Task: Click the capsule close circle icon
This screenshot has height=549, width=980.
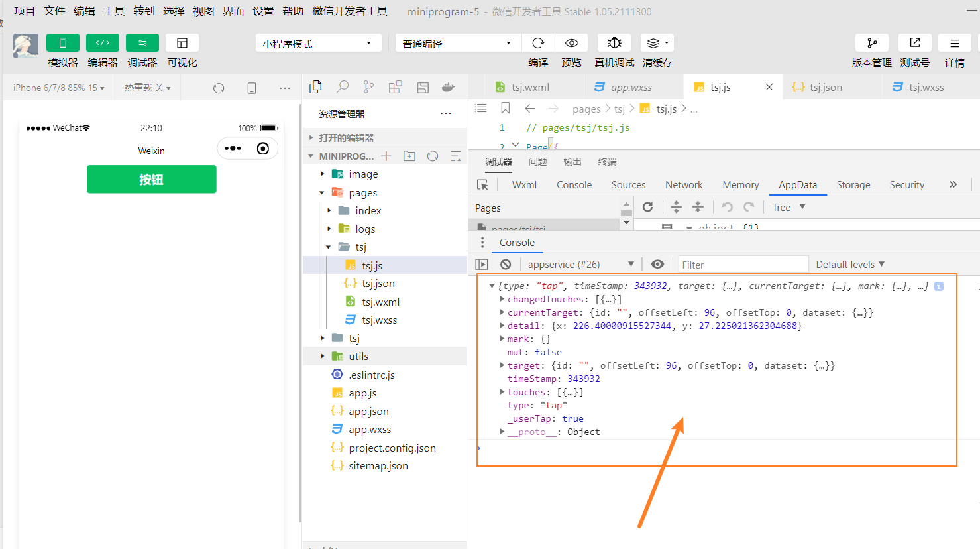Action: pos(263,149)
